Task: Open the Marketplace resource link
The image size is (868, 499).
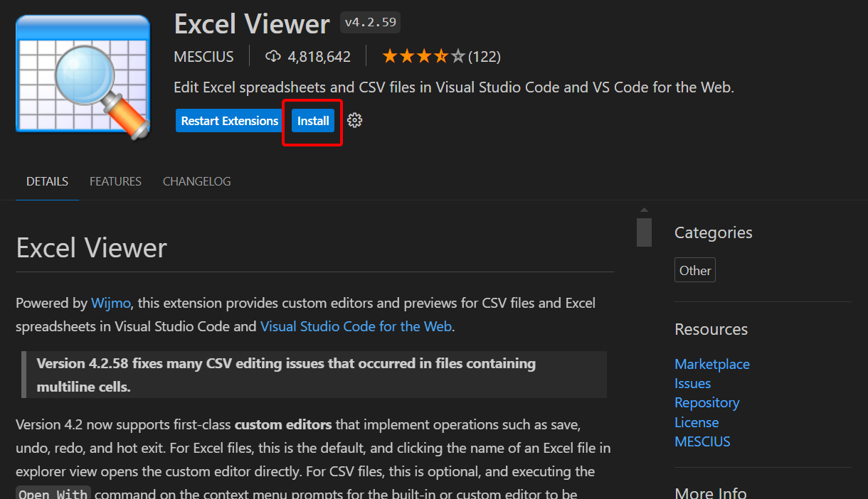Action: 711,364
